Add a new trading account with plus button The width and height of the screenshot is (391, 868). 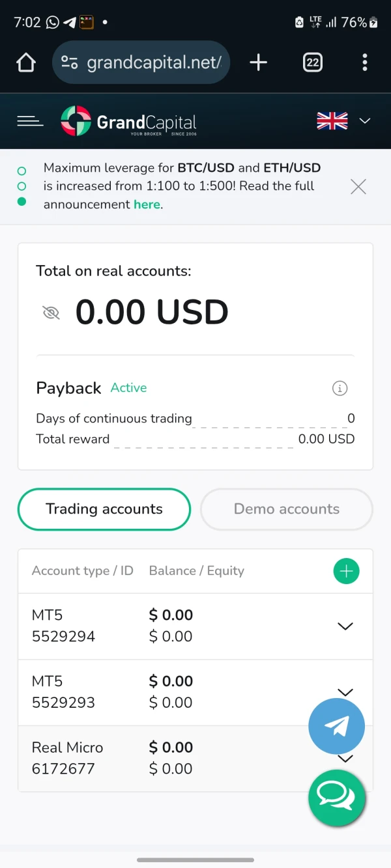click(346, 571)
